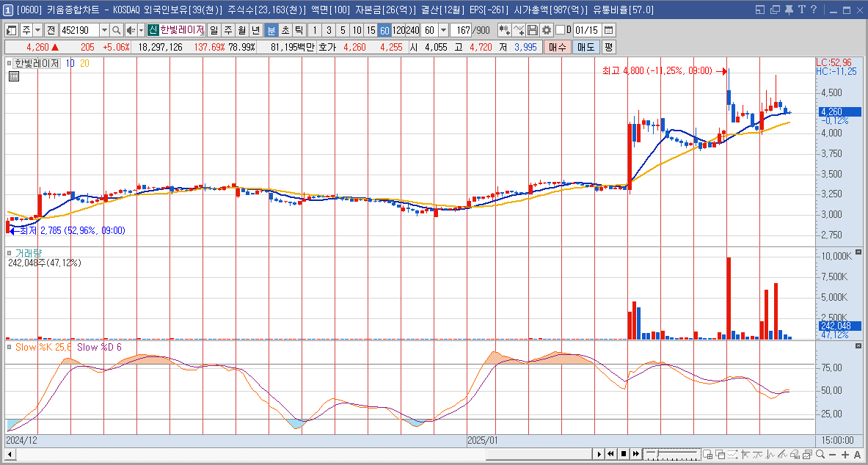
Task: Open the minute interval 60 dropdown
Action: [x=443, y=30]
